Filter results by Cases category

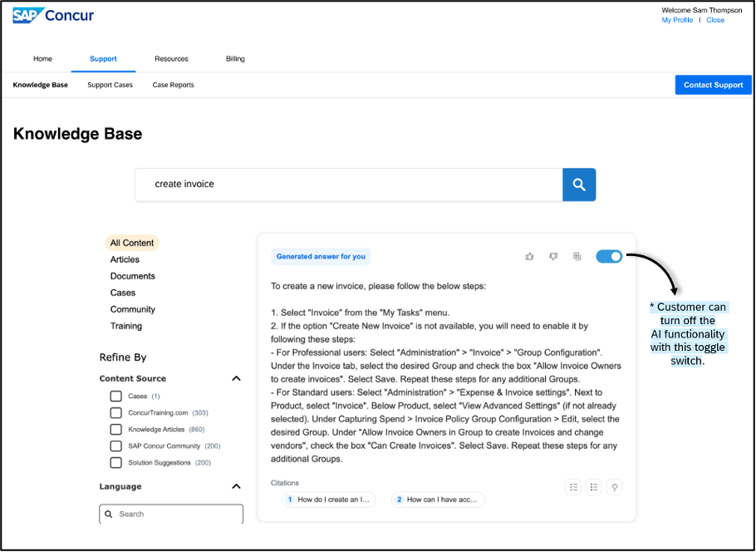(x=123, y=293)
